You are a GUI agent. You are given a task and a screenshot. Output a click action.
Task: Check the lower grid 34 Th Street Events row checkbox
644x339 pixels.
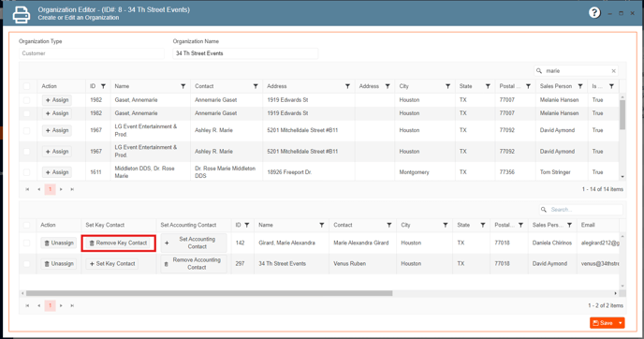27,264
